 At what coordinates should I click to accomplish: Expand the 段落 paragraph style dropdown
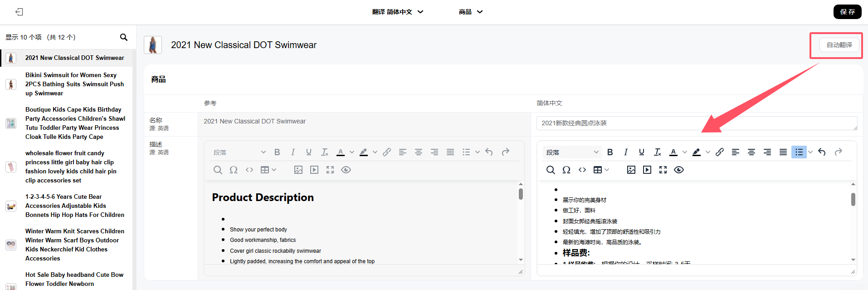pyautogui.click(x=572, y=152)
